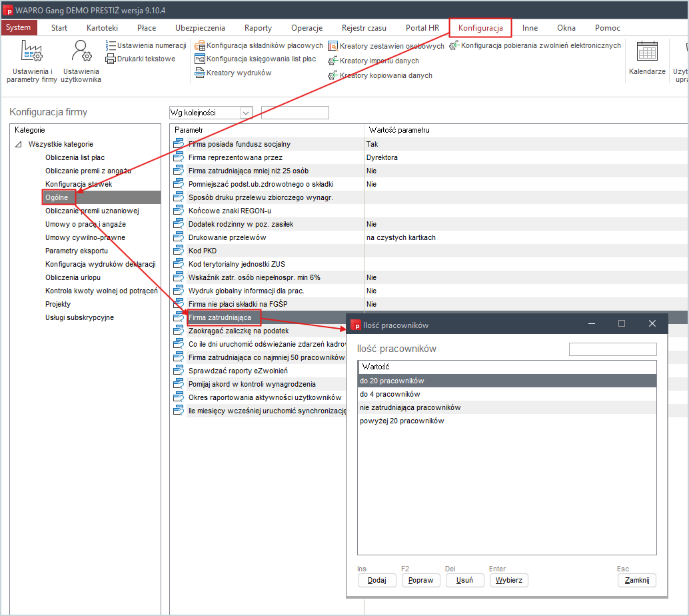
Task: Click the icon beside Kod PKD parameter
Action: [x=179, y=251]
